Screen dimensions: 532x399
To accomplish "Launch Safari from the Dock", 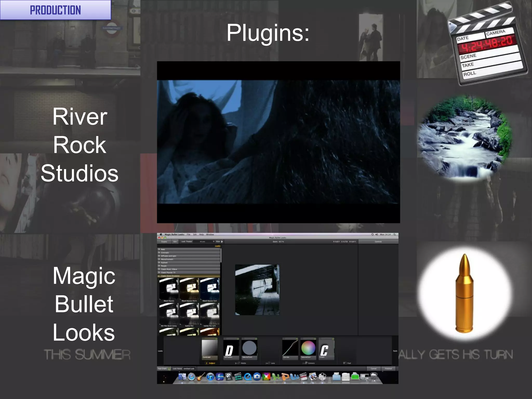I will pos(192,377).
